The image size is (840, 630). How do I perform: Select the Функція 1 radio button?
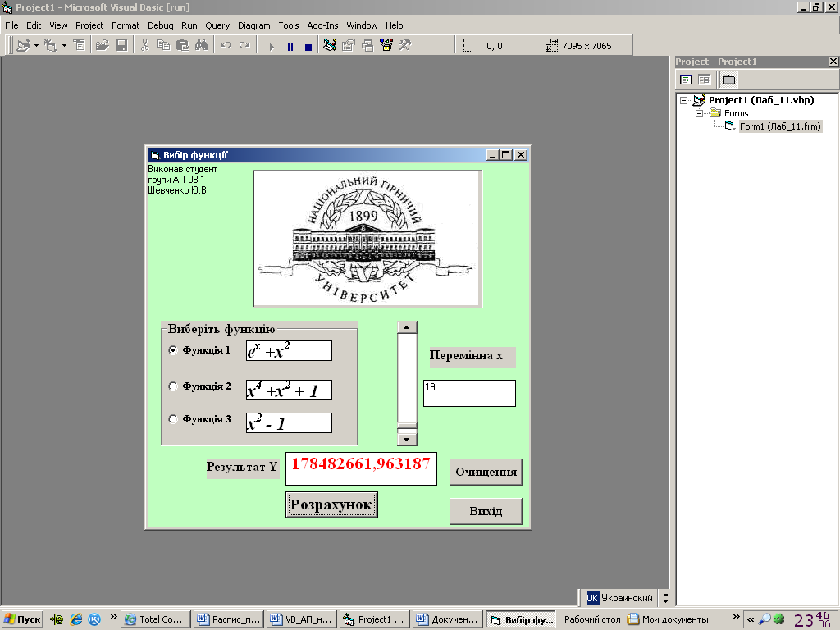tap(173, 349)
